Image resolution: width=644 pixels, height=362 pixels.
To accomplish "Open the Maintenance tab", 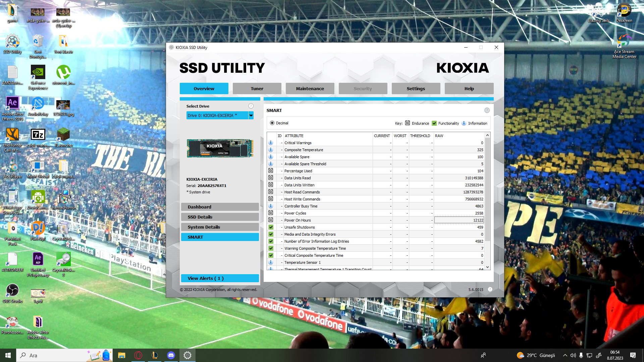I will click(x=310, y=88).
